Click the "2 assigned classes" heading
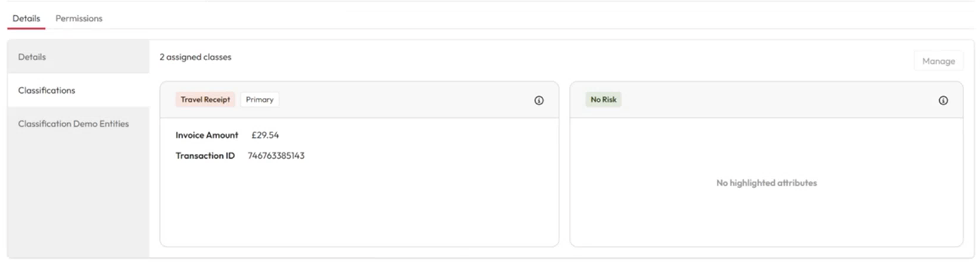 pos(195,57)
